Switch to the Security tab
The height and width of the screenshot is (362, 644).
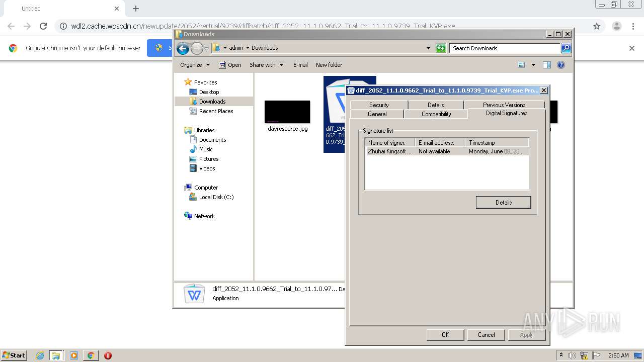coord(379,105)
